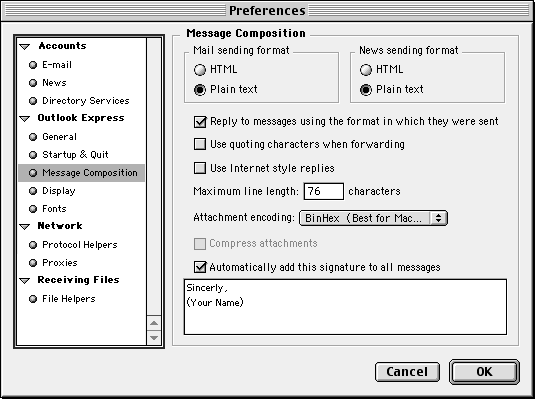The height and width of the screenshot is (399, 535).
Task: Select HTML for News sending format
Action: click(x=366, y=70)
